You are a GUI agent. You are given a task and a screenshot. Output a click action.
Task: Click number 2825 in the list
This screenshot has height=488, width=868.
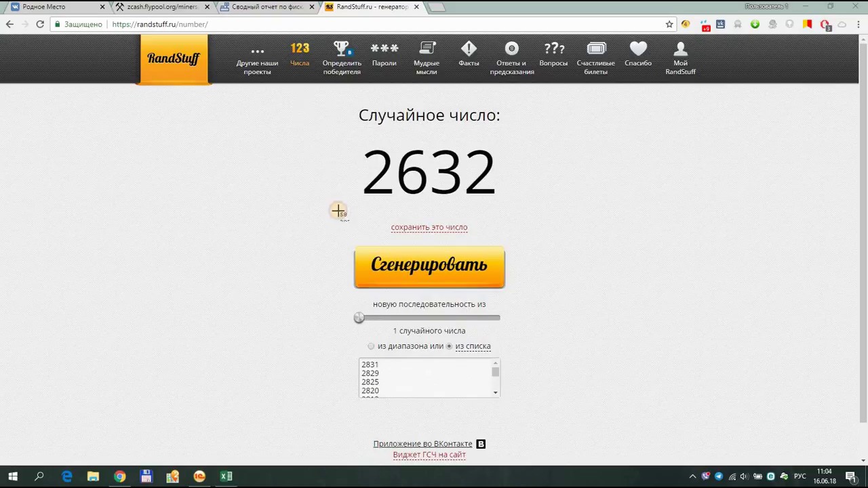click(x=370, y=382)
